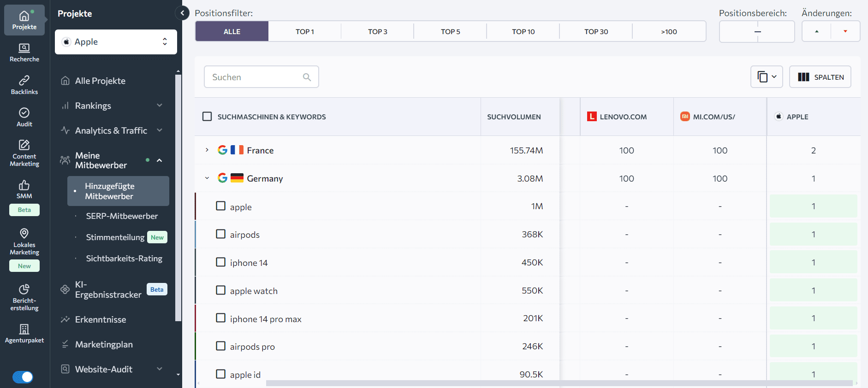Click Marketingplan checklist icon

tap(65, 344)
